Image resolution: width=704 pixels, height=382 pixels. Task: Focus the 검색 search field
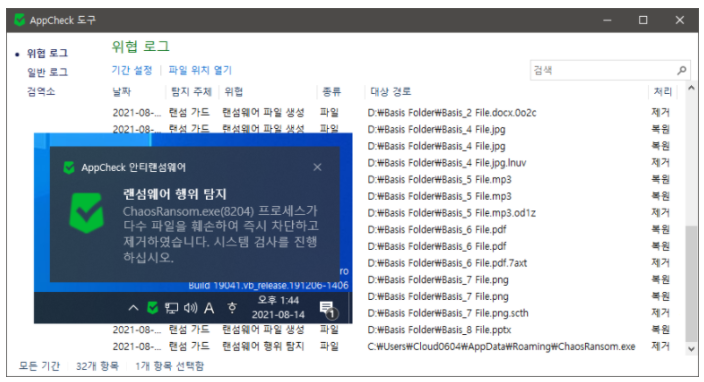point(610,70)
